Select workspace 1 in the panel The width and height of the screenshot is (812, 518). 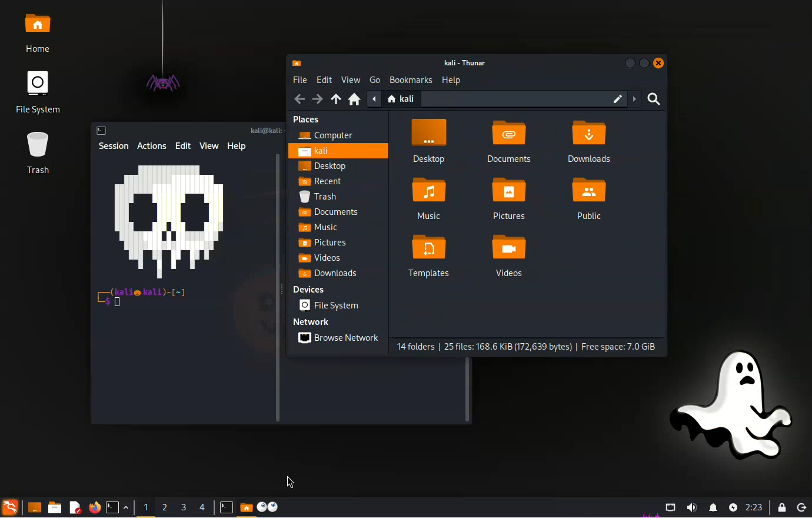click(146, 507)
